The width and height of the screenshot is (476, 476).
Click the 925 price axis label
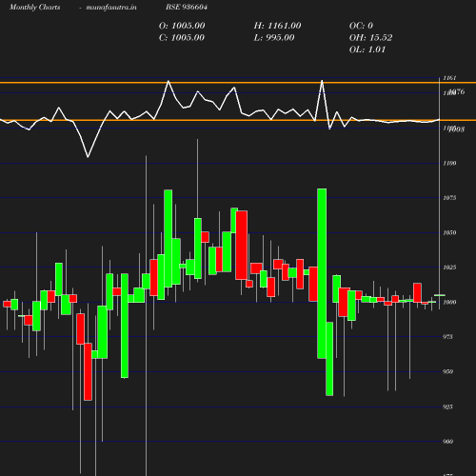(447, 407)
